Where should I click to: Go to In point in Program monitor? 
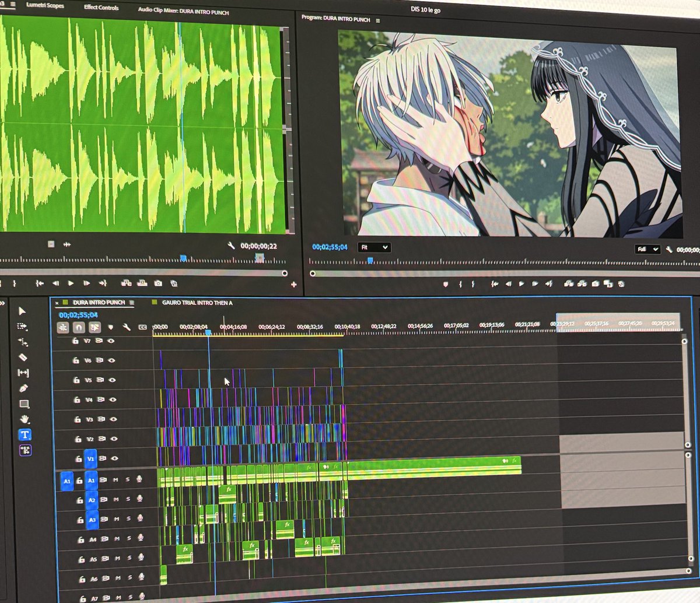495,284
